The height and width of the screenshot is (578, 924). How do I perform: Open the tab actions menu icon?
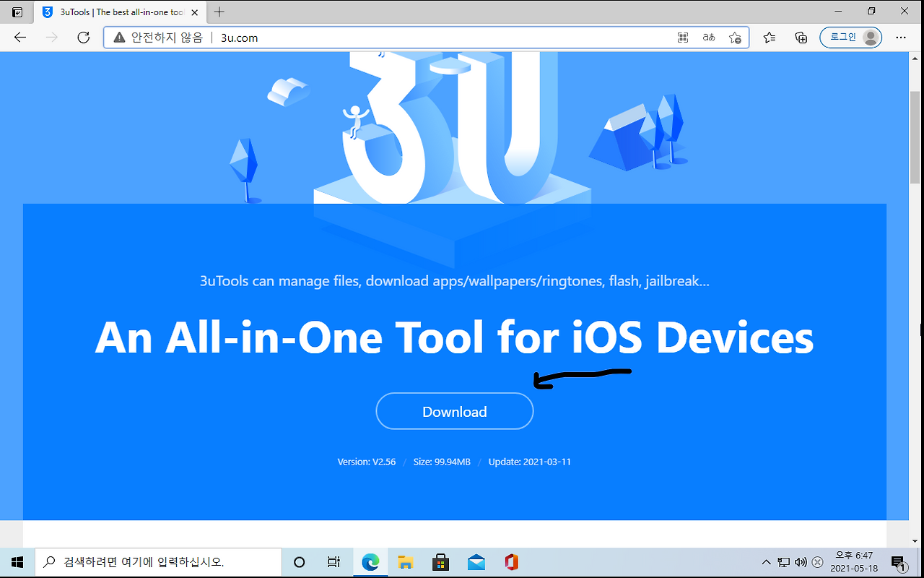click(17, 12)
